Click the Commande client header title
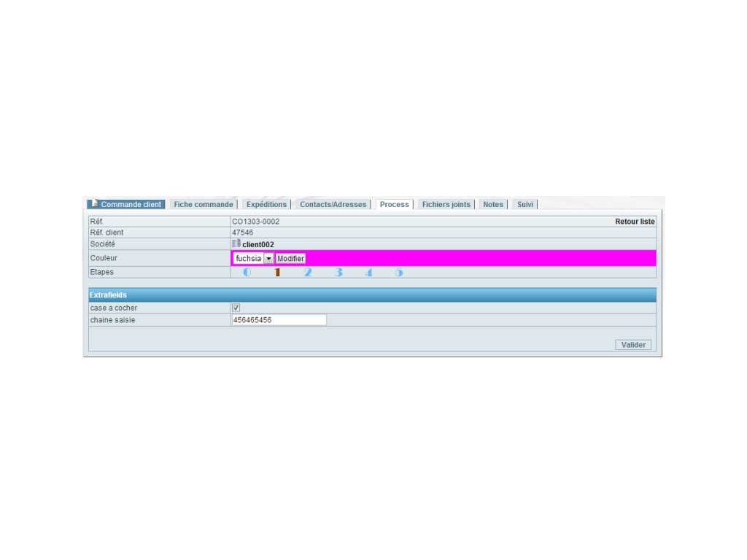Viewport: 747px width, 560px height. click(x=131, y=204)
